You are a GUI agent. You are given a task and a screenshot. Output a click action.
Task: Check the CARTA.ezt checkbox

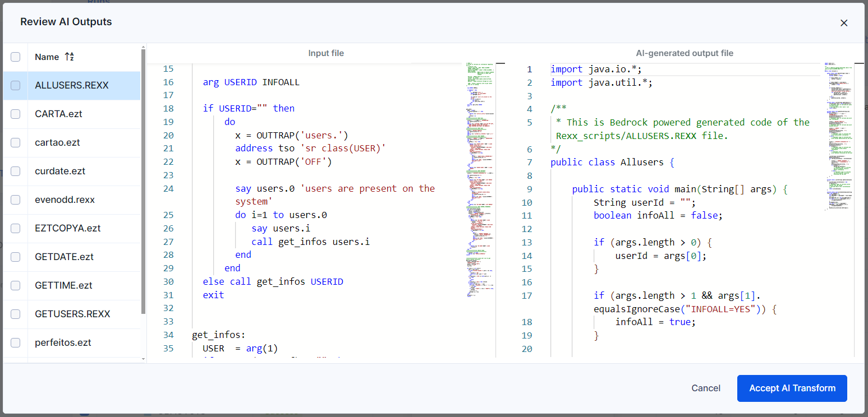[16, 114]
